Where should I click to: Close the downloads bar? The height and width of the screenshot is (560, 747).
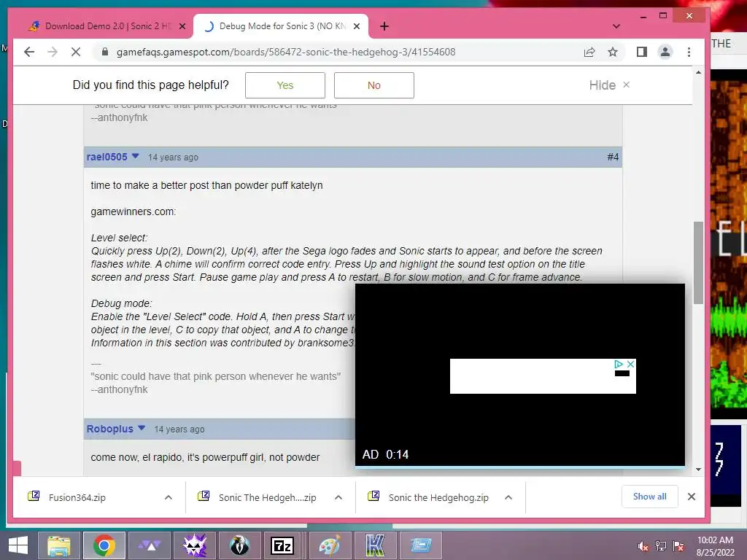coord(692,497)
